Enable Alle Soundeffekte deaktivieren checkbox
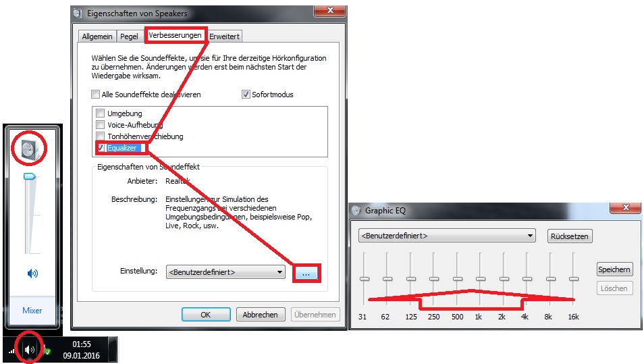The height and width of the screenshot is (364, 644). point(95,95)
